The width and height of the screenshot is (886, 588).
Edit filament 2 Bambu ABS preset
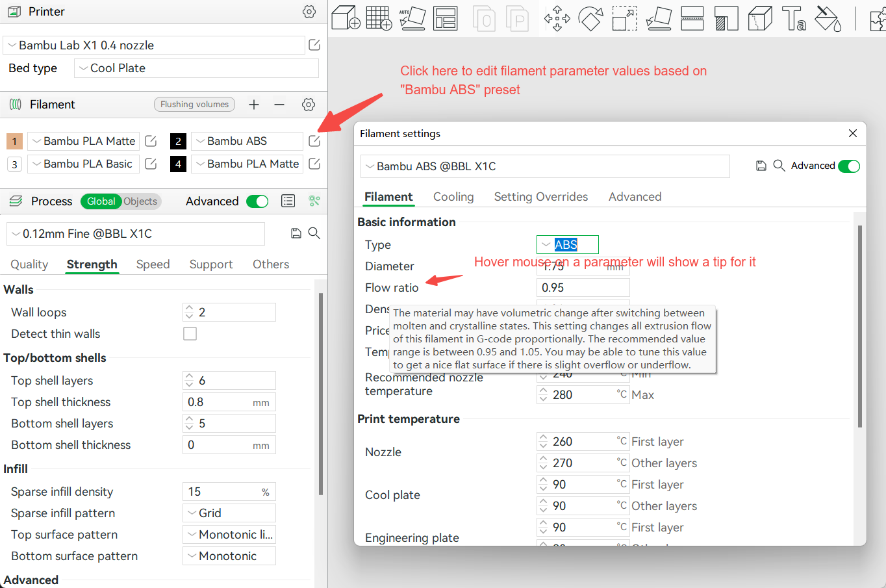coord(314,141)
